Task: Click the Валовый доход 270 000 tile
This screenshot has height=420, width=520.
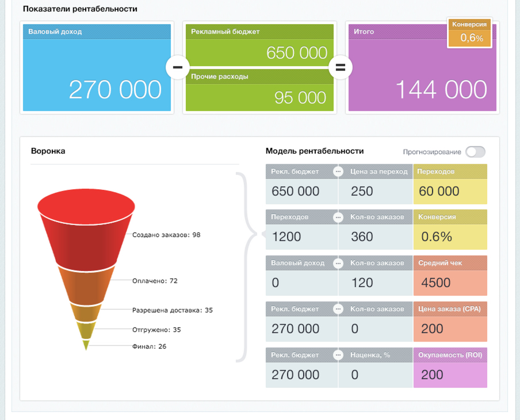Action: (x=97, y=75)
